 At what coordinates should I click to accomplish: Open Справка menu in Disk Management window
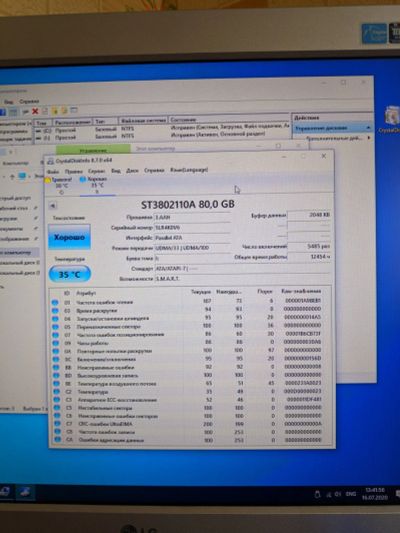[x=29, y=101]
